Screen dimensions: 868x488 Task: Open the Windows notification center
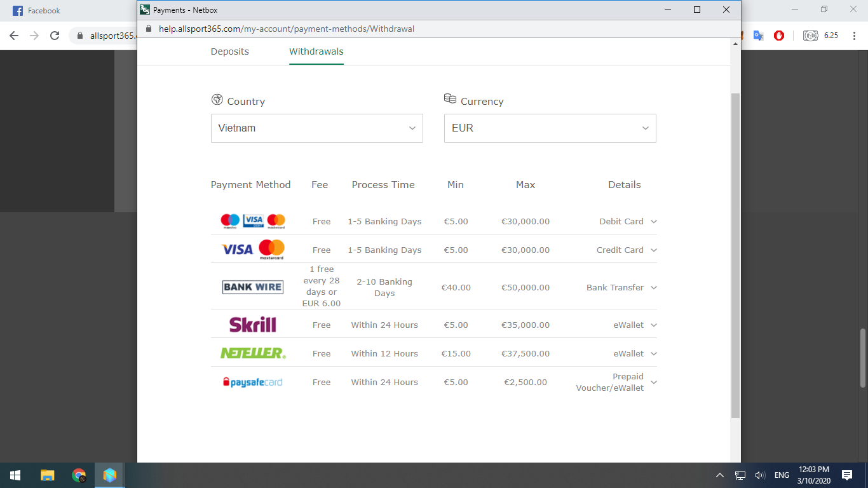coord(846,475)
